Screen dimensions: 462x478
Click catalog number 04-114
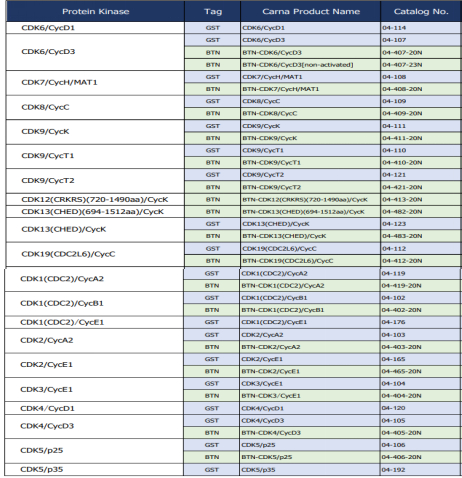[394, 28]
